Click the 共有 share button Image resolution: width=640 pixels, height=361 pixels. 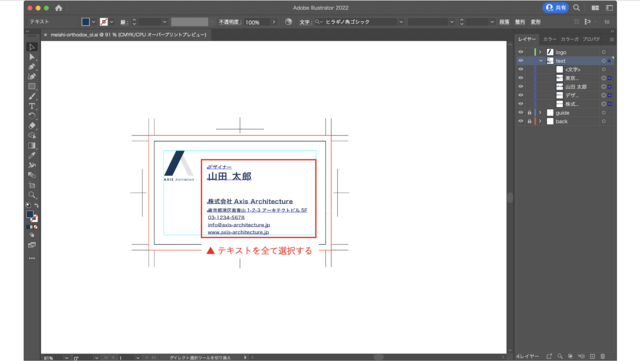click(556, 8)
